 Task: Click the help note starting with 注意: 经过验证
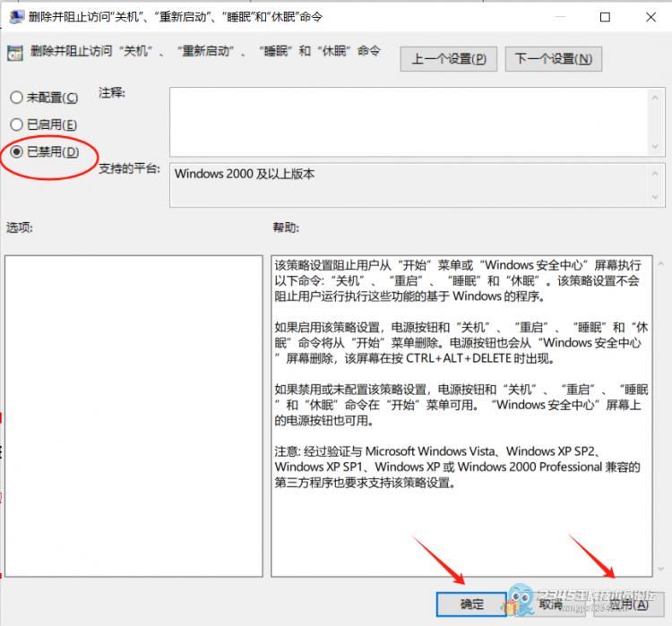tap(457, 467)
